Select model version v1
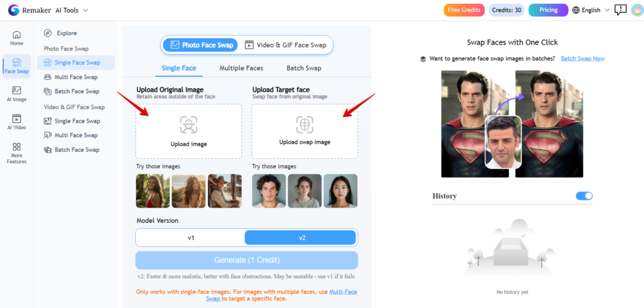 [x=191, y=237]
